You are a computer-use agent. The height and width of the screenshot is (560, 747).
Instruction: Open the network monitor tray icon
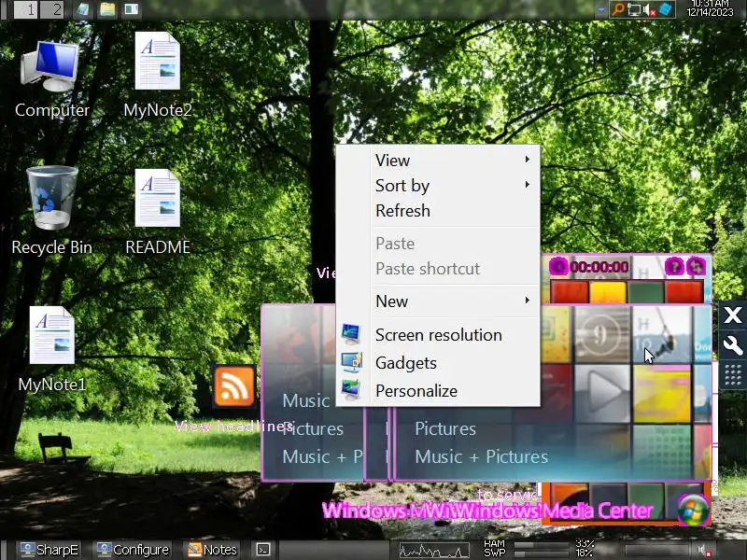coord(634,9)
